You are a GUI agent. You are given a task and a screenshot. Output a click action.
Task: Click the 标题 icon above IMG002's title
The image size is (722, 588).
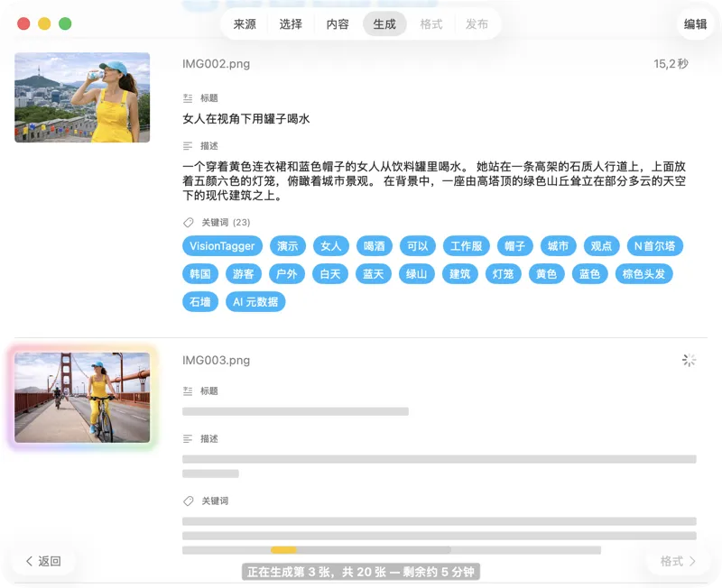point(189,98)
